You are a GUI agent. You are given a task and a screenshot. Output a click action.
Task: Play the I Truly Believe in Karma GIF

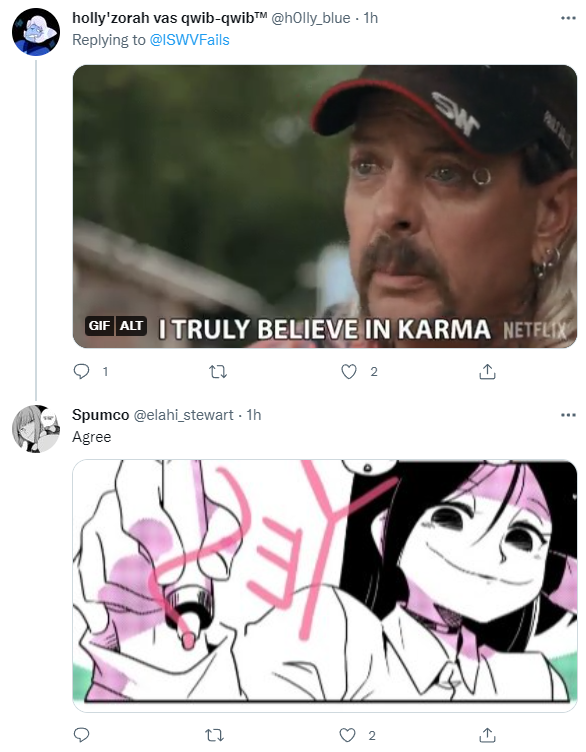(325, 206)
